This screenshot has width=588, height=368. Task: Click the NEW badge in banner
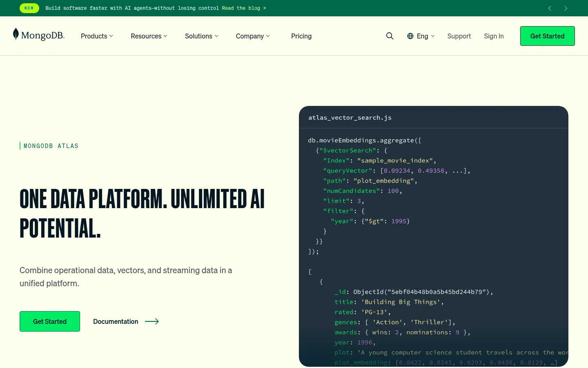pyautogui.click(x=29, y=8)
